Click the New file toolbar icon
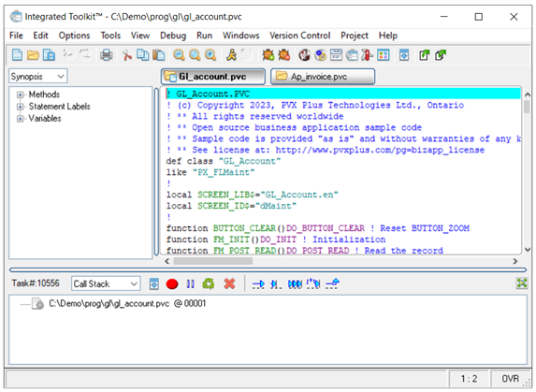The width and height of the screenshot is (536, 392). [x=17, y=55]
